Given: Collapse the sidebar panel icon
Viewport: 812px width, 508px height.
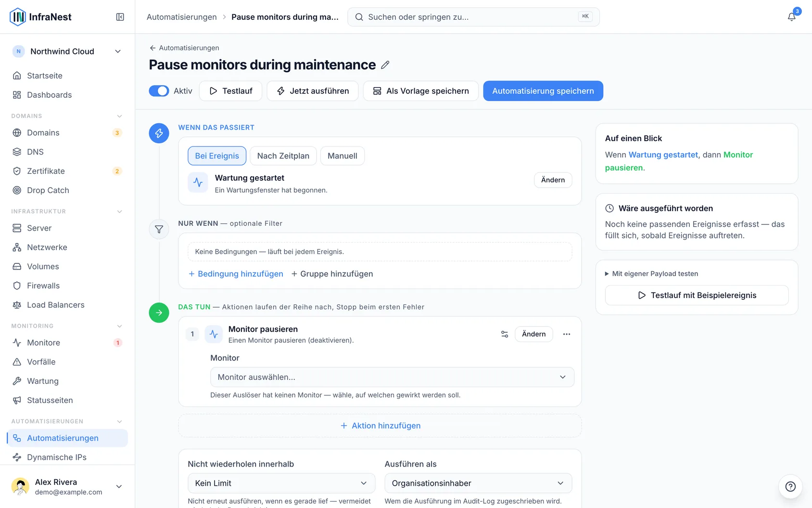Looking at the screenshot, I should pos(120,17).
